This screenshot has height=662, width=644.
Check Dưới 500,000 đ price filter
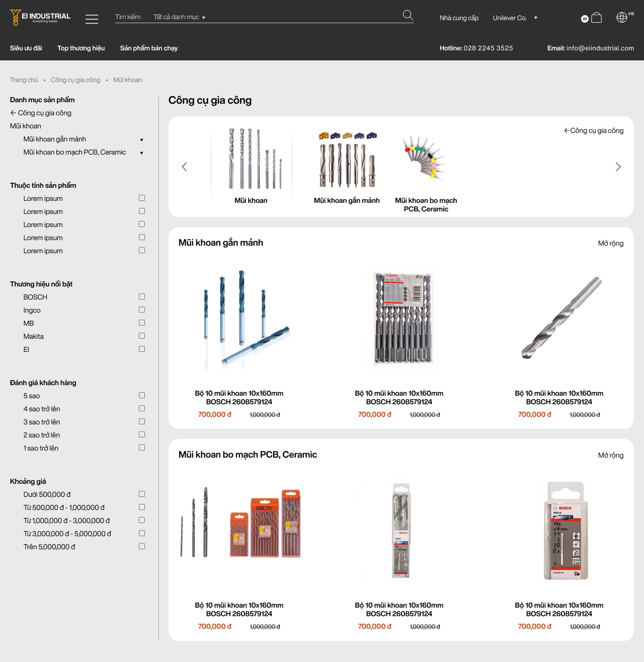[x=142, y=494]
